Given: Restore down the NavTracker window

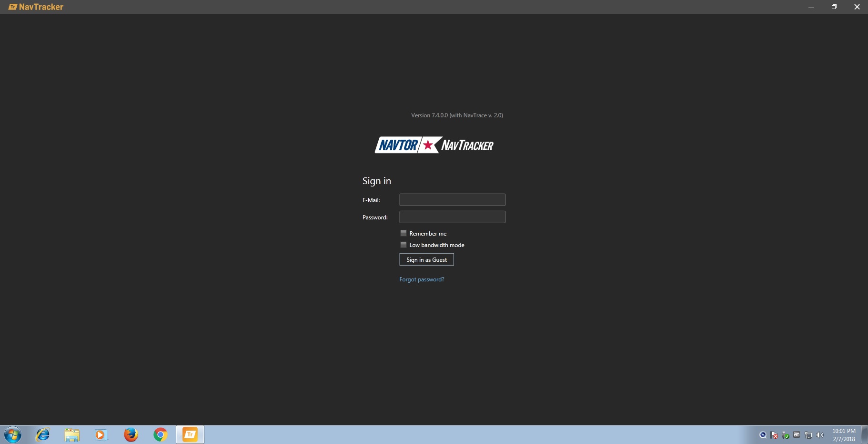Looking at the screenshot, I should pos(834,7).
